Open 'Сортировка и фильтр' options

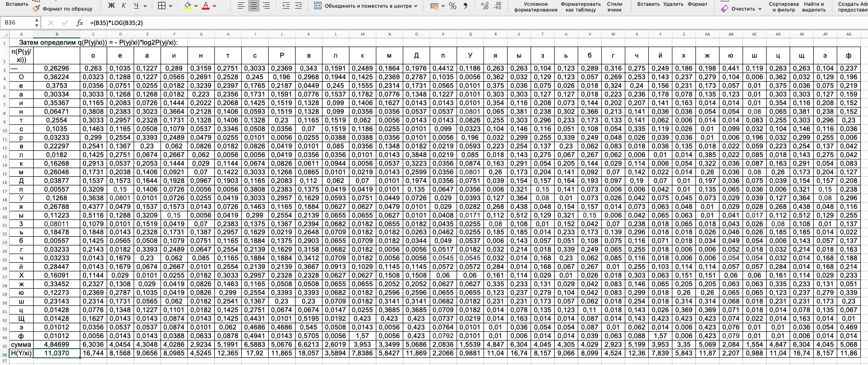(783, 7)
